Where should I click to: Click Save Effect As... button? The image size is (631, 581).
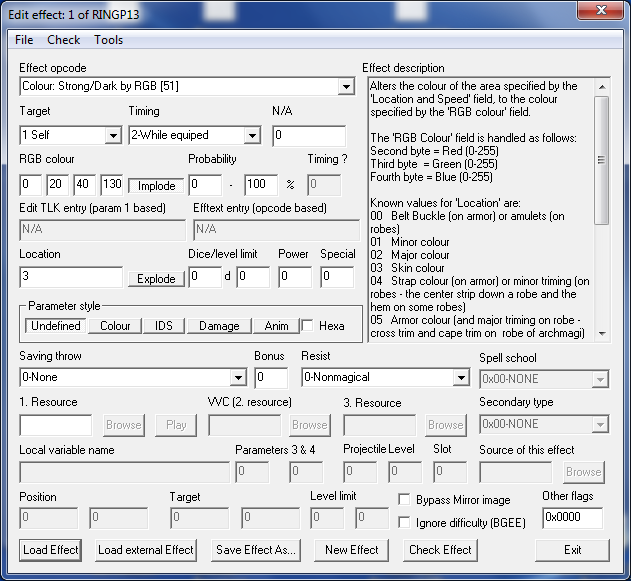256,550
